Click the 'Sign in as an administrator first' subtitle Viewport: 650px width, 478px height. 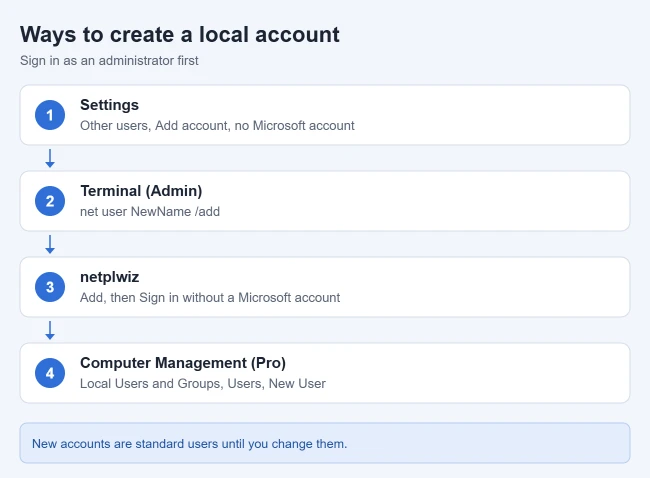(109, 61)
